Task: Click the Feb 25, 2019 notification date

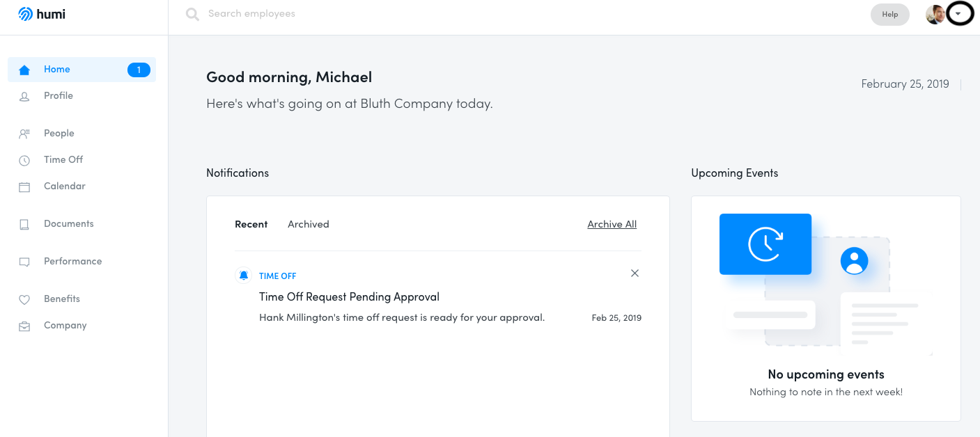Action: [x=616, y=318]
